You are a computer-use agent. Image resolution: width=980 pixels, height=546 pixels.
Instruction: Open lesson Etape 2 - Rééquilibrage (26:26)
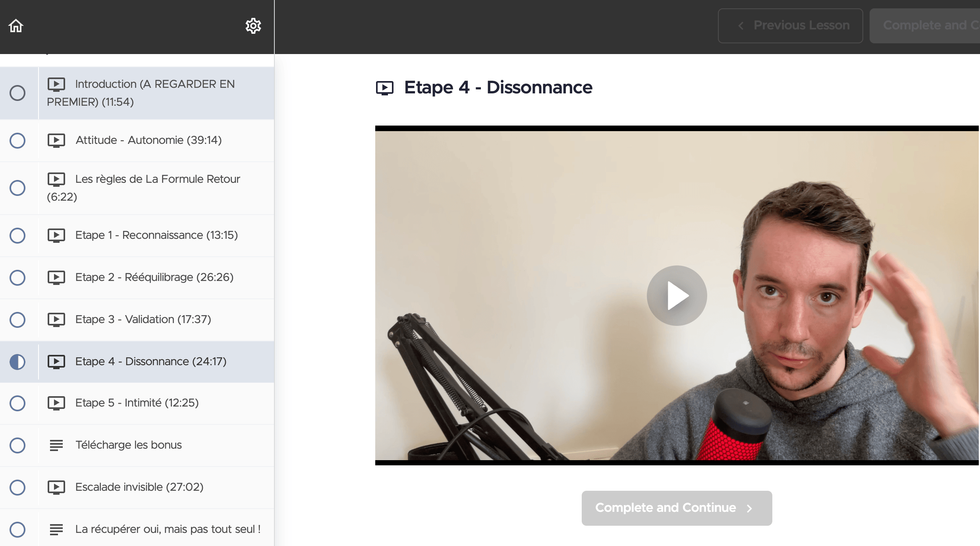(x=137, y=277)
